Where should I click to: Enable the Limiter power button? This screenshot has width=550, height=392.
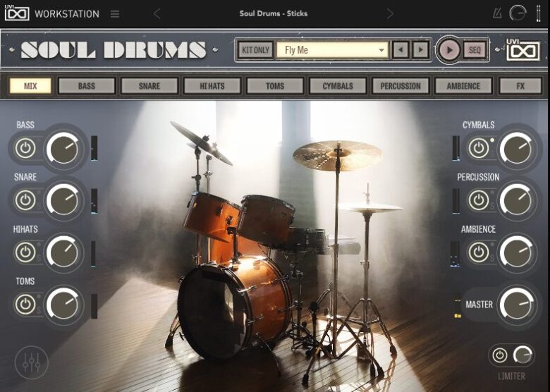[499, 355]
